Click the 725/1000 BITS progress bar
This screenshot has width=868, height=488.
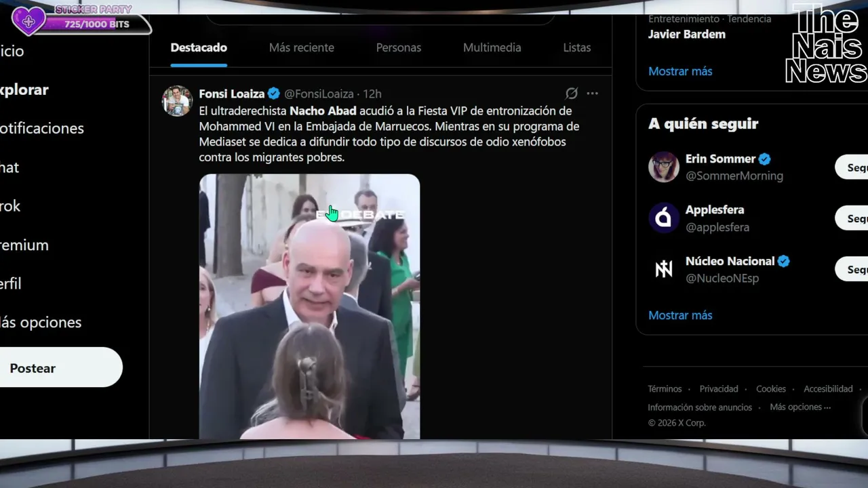coord(97,24)
